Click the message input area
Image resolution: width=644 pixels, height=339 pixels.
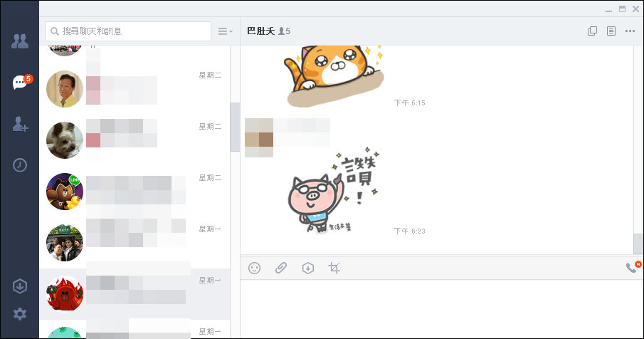(x=441, y=309)
